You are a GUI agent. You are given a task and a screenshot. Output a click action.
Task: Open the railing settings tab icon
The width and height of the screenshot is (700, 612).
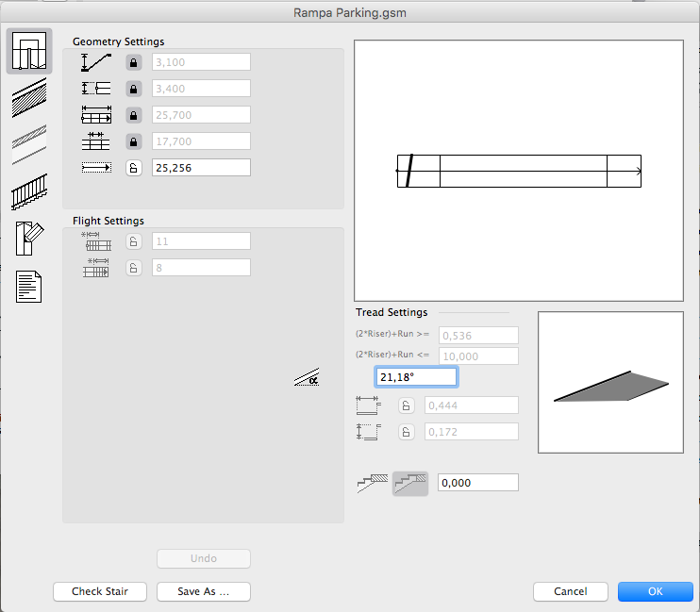pyautogui.click(x=29, y=192)
